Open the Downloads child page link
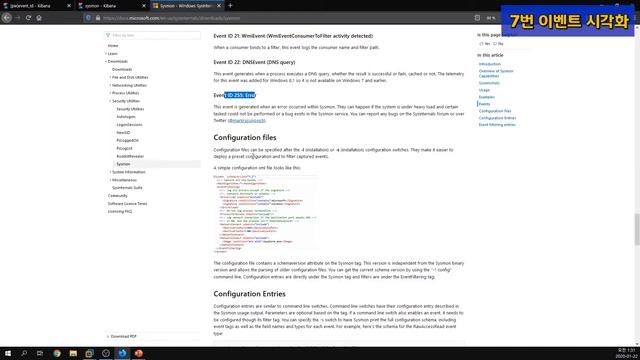Image resolution: width=640 pixels, height=360 pixels. click(122, 69)
